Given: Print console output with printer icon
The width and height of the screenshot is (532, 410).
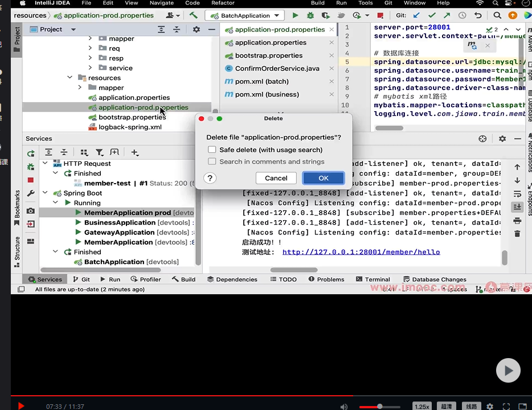Looking at the screenshot, I should (x=517, y=221).
